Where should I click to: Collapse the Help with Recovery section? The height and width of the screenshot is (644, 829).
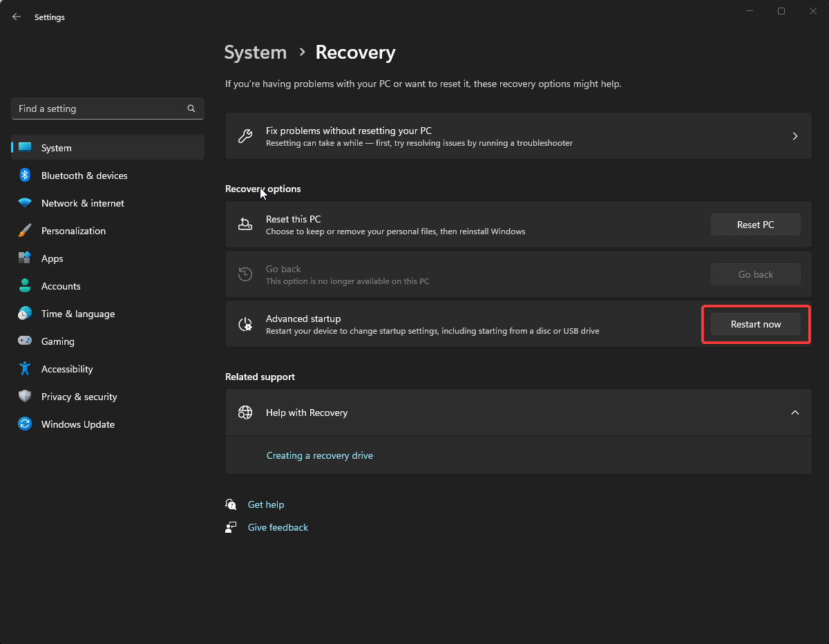click(794, 413)
